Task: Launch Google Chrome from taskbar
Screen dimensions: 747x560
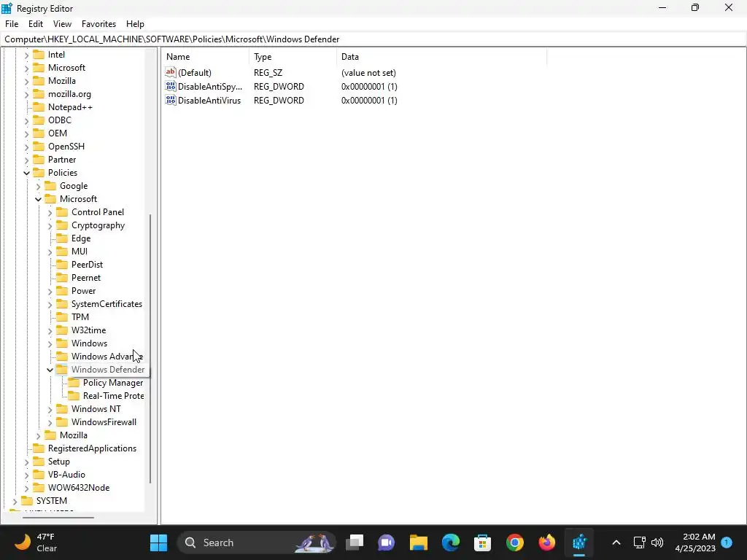Action: click(515, 542)
